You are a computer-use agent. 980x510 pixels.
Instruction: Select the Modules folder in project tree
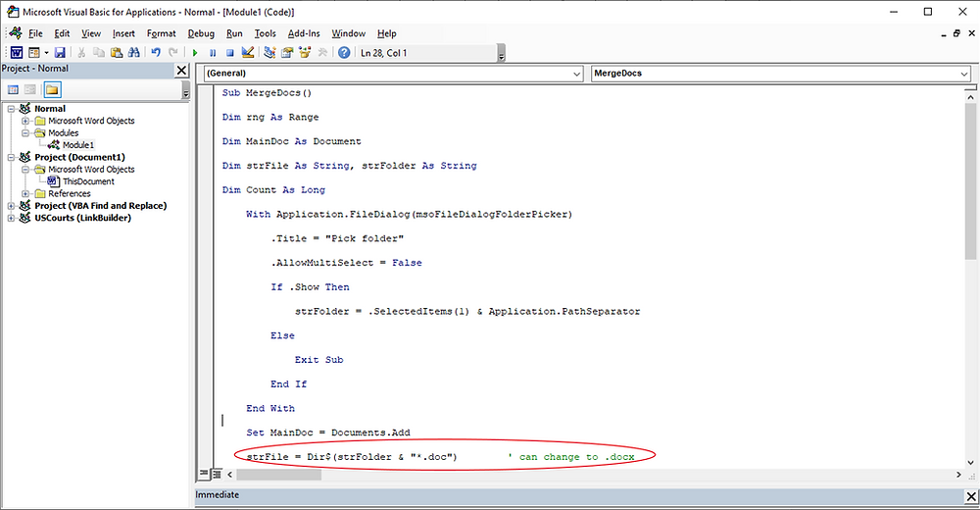click(63, 132)
